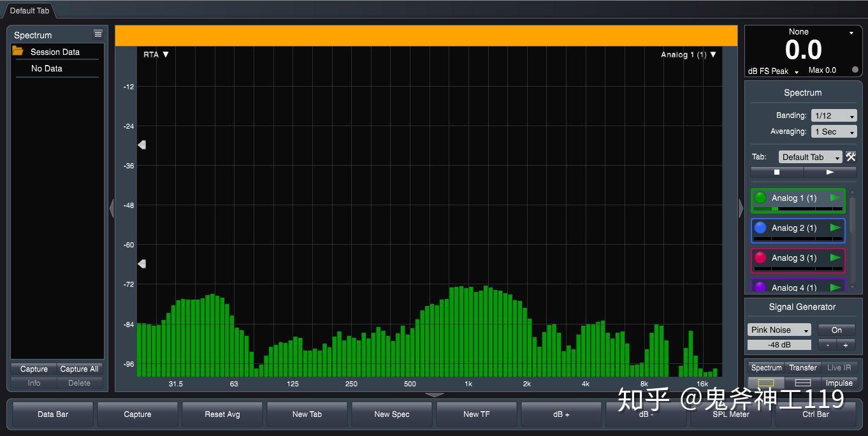Open the Averaging 1 Sec dropdown

[x=834, y=132]
